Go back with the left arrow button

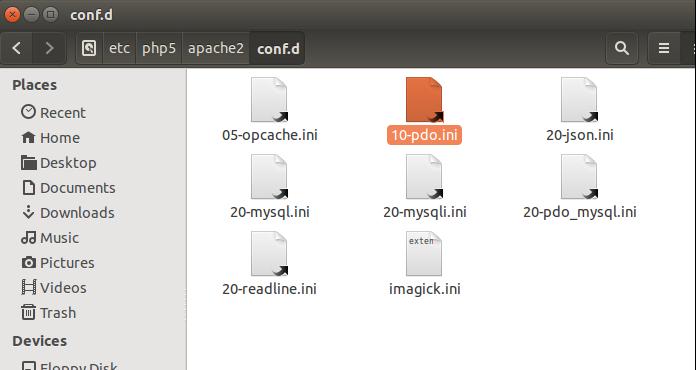[x=17, y=48]
